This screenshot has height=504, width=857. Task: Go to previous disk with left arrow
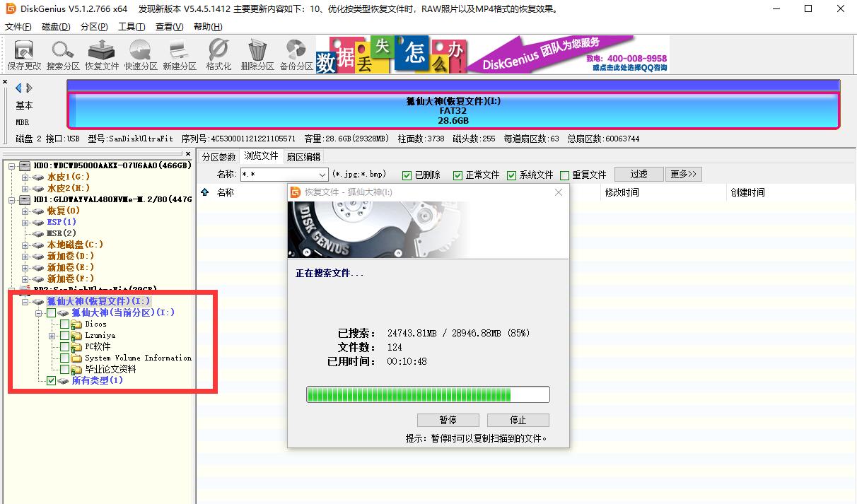[19, 88]
